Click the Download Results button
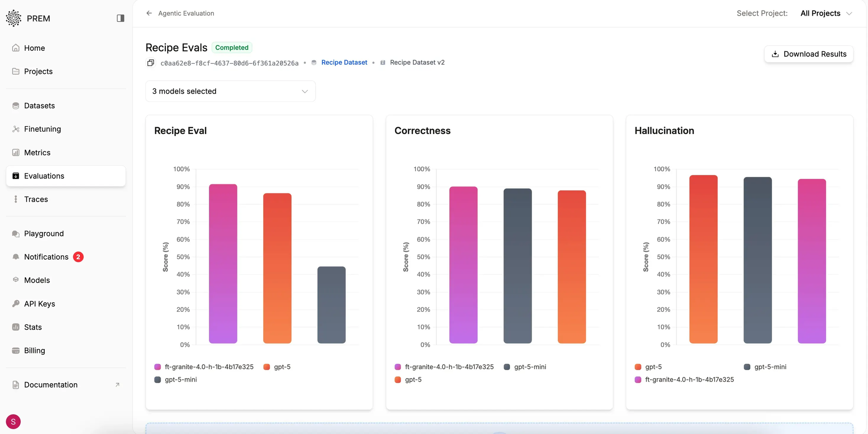868x434 pixels. (809, 54)
